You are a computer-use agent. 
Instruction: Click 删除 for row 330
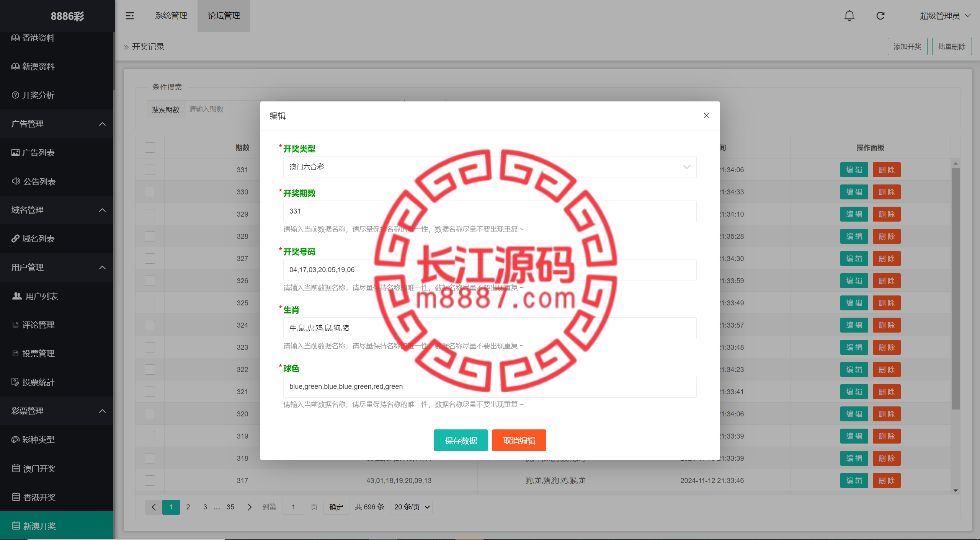887,192
